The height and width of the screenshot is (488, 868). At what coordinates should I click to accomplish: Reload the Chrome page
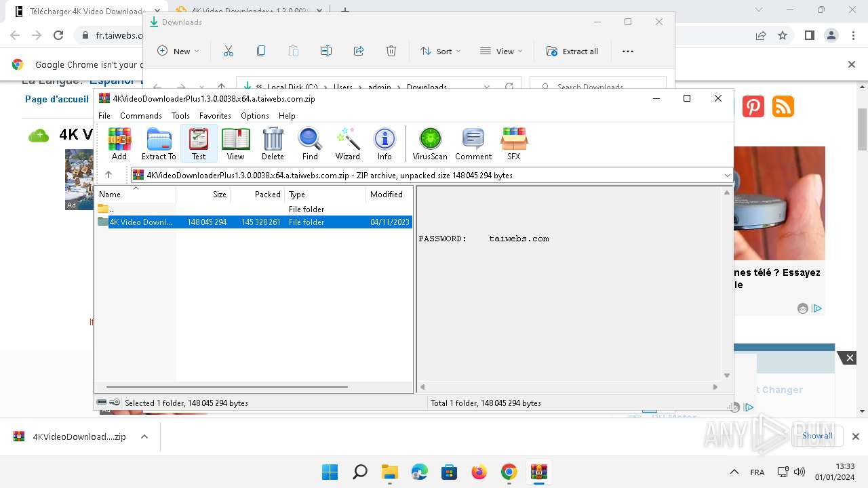pos(58,35)
